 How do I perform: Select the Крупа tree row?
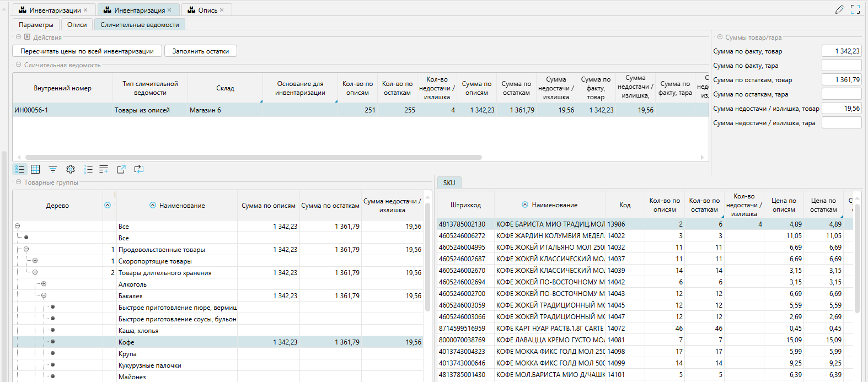click(x=127, y=354)
